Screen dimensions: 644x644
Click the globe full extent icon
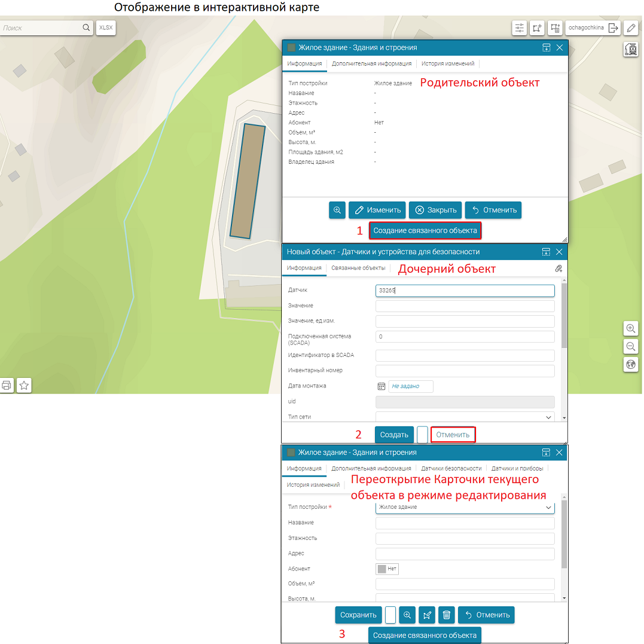[x=630, y=364]
